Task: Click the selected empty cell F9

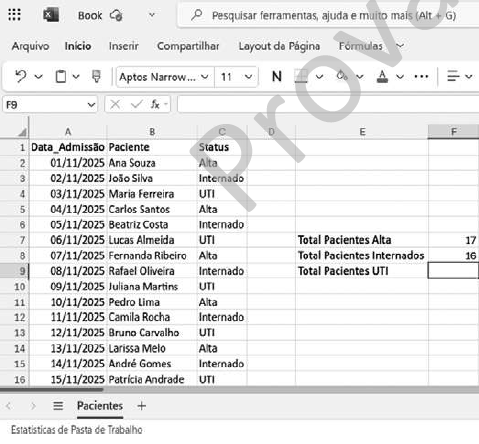Action: click(x=454, y=271)
